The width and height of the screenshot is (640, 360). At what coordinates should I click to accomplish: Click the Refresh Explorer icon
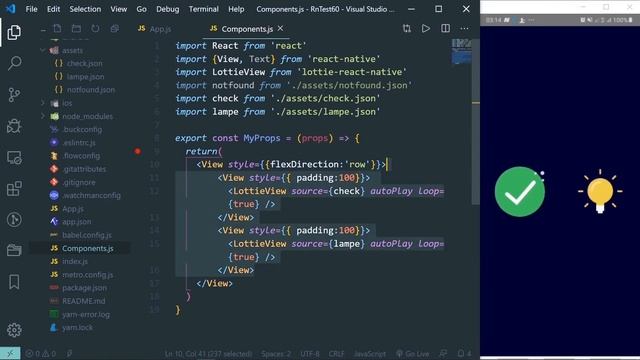click(x=95, y=29)
